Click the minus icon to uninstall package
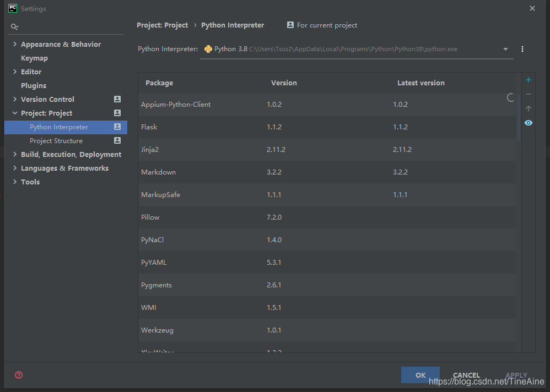Image resolution: width=550 pixels, height=392 pixels. point(529,94)
